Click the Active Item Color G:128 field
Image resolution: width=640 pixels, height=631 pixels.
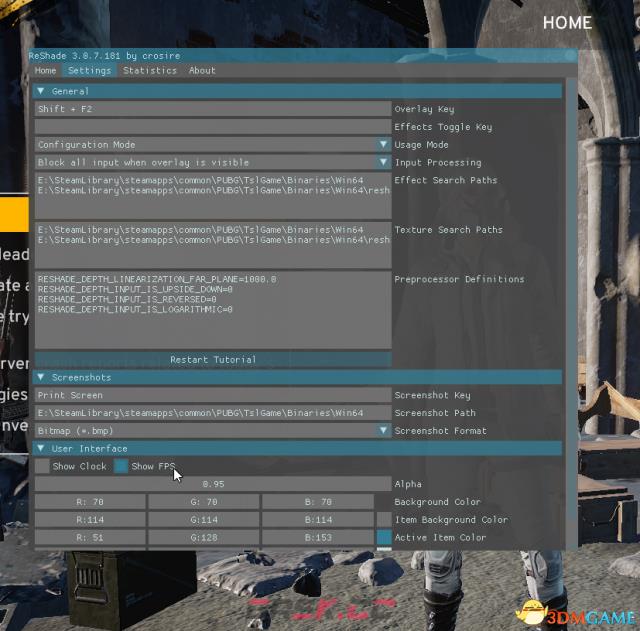(x=204, y=538)
